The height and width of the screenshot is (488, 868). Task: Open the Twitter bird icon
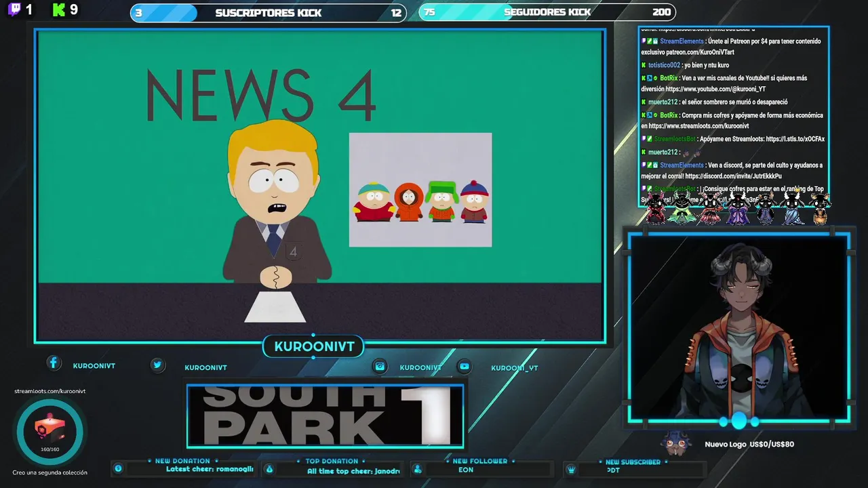coord(157,365)
